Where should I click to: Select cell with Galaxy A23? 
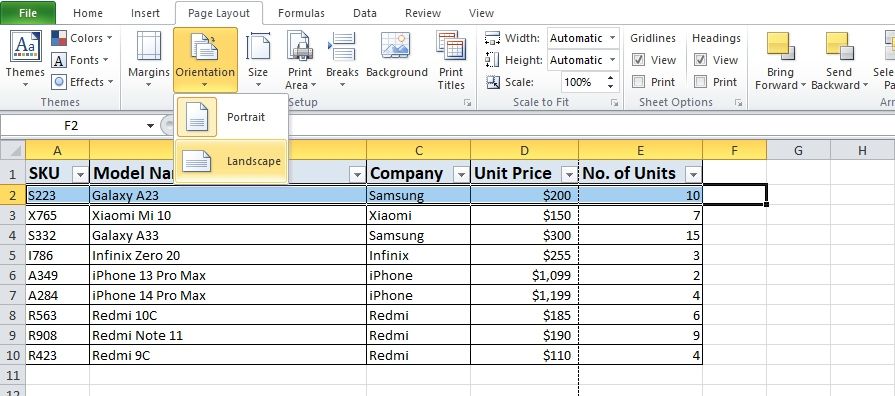228,195
